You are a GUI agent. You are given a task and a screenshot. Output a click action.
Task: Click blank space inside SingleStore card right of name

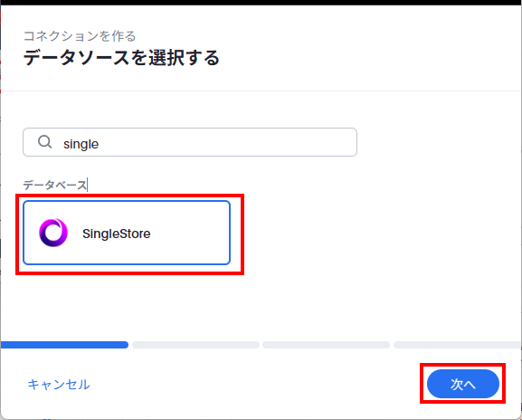(190, 233)
